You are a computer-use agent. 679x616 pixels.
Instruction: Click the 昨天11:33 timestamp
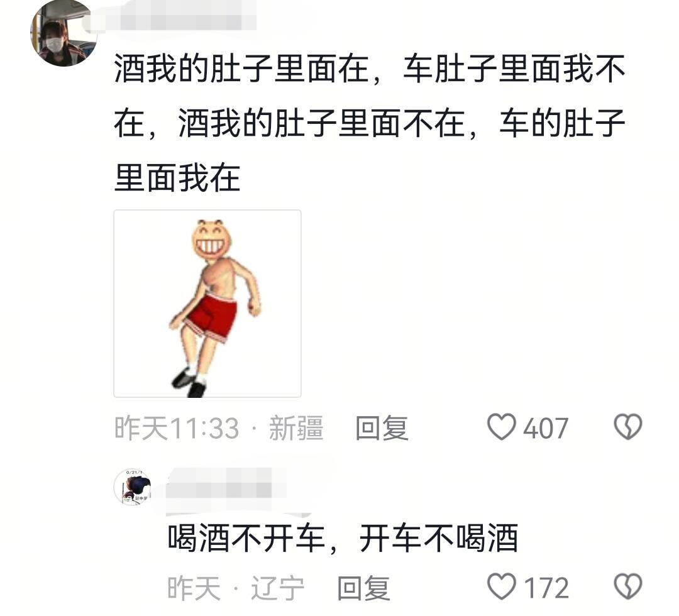click(177, 428)
